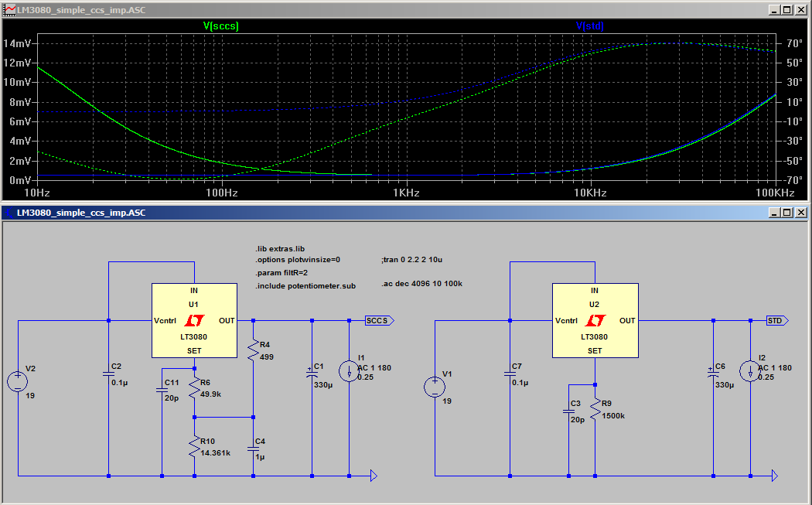Select capacitor C7 symbol

point(510,374)
